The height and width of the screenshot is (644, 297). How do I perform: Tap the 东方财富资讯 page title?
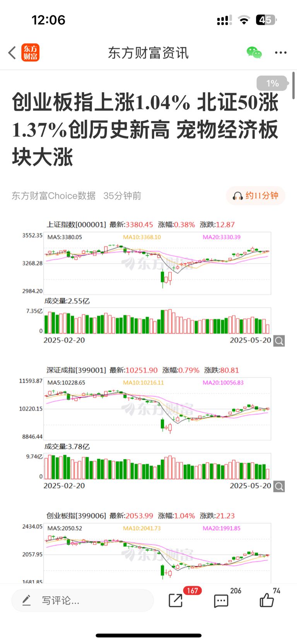pyautogui.click(x=148, y=53)
